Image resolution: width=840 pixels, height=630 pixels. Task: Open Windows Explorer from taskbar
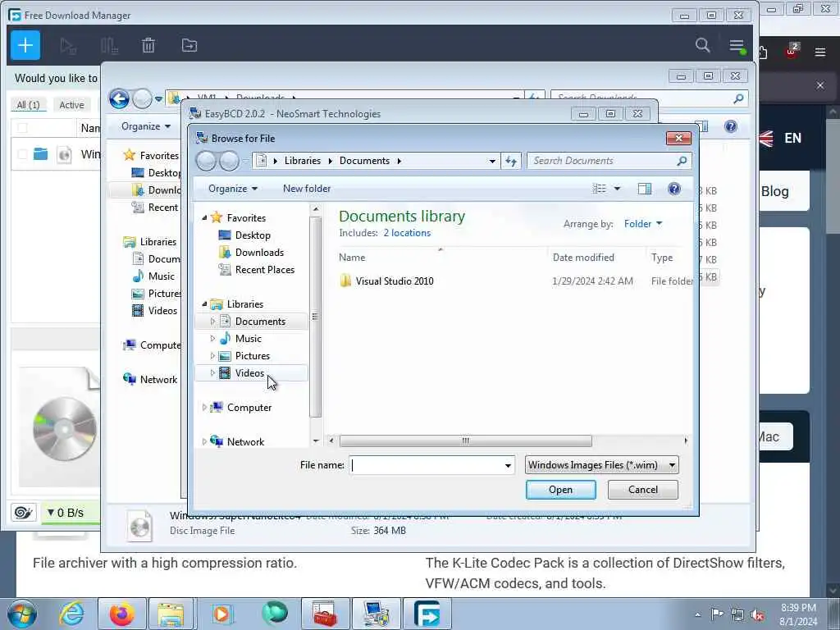pyautogui.click(x=171, y=614)
